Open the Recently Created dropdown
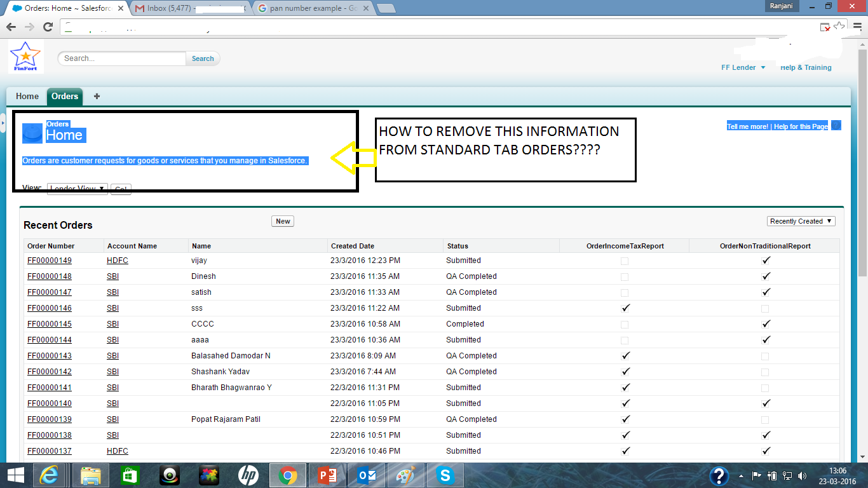 point(801,221)
